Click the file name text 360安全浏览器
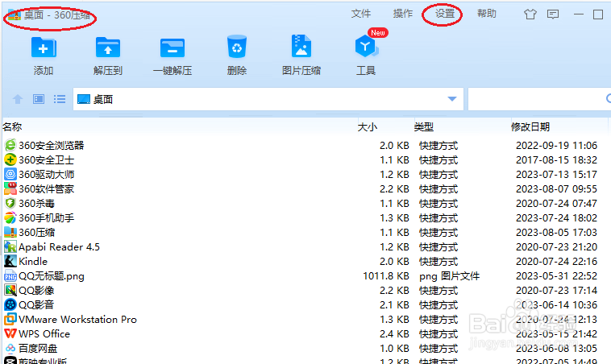This screenshot has width=611, height=364. [52, 145]
